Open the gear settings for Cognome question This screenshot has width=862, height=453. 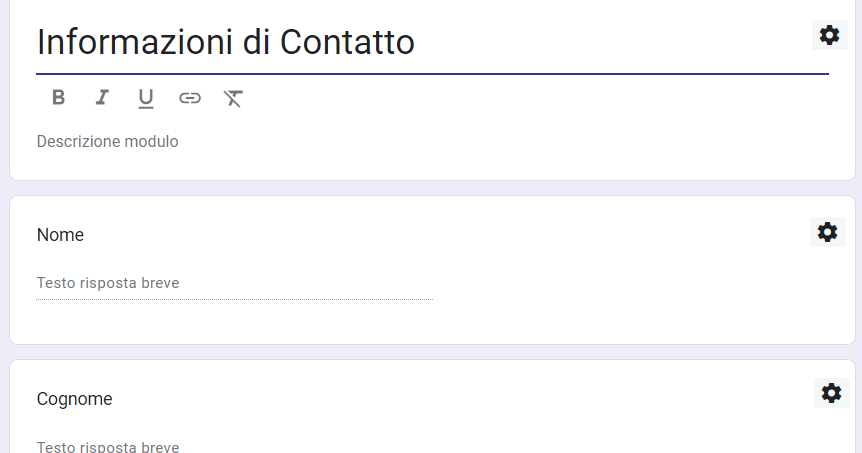coord(831,393)
